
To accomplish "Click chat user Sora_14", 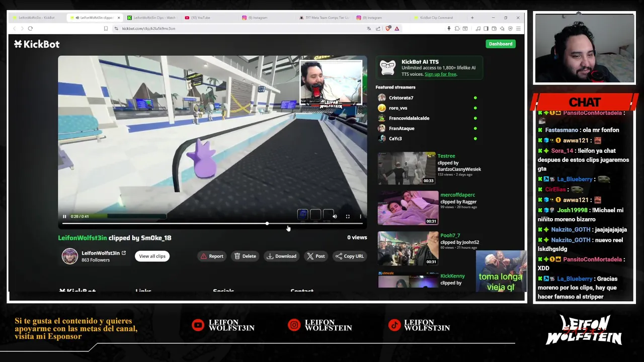I will coord(562,151).
